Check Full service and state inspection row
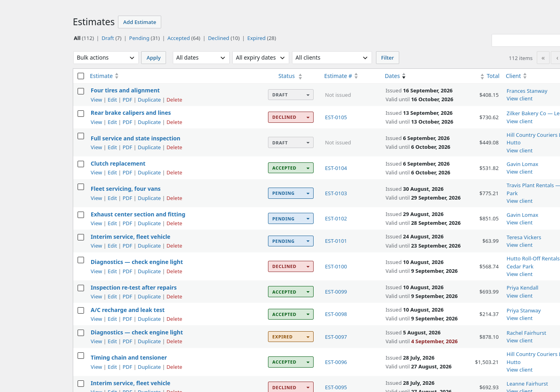The height and width of the screenshot is (392, 560). [x=81, y=136]
